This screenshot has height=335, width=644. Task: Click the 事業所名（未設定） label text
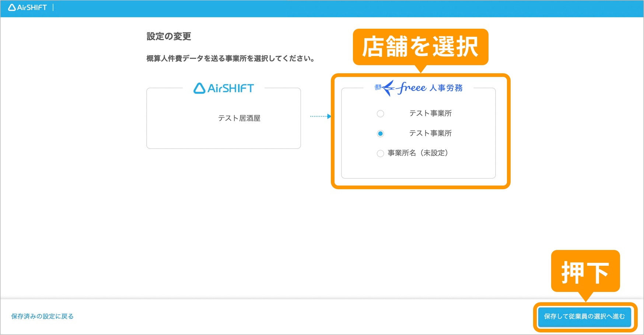coord(418,153)
